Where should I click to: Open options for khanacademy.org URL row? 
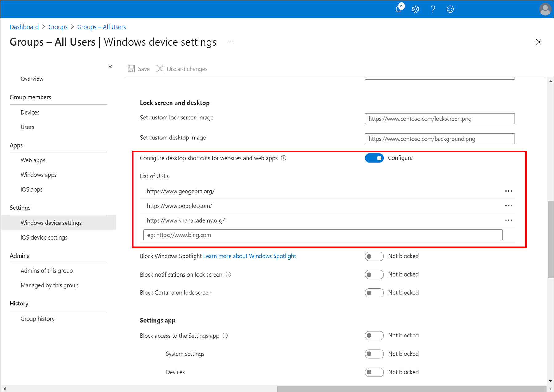[508, 220]
